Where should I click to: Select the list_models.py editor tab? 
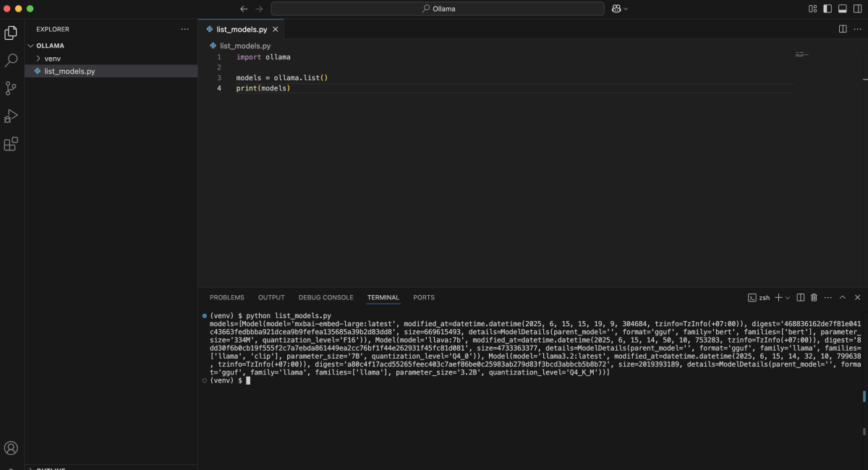(x=242, y=30)
